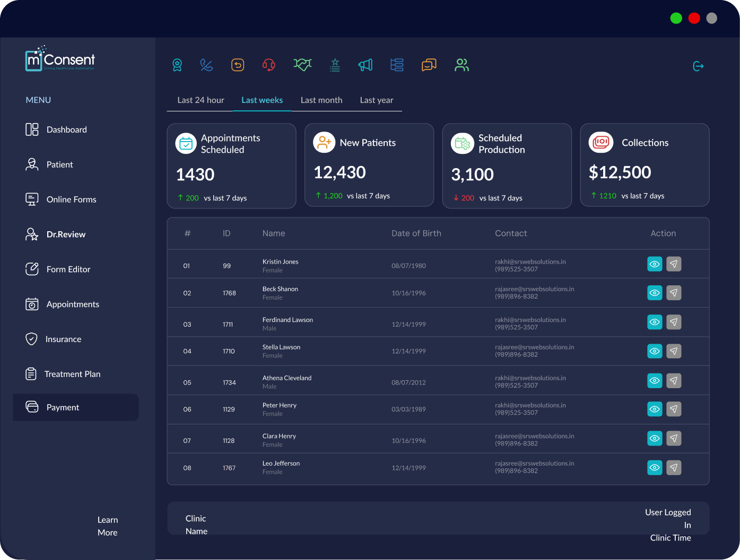Click the megaphone announcements icon
This screenshot has height=560, width=740.
coord(365,65)
